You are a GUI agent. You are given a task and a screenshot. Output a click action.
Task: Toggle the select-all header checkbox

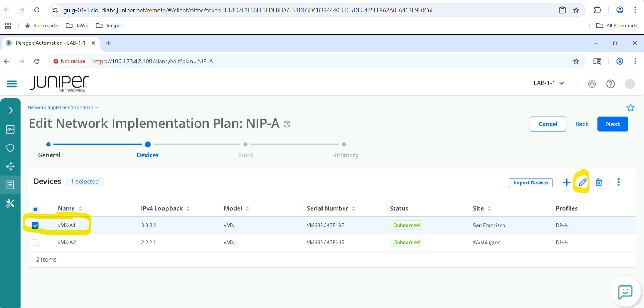pos(35,209)
